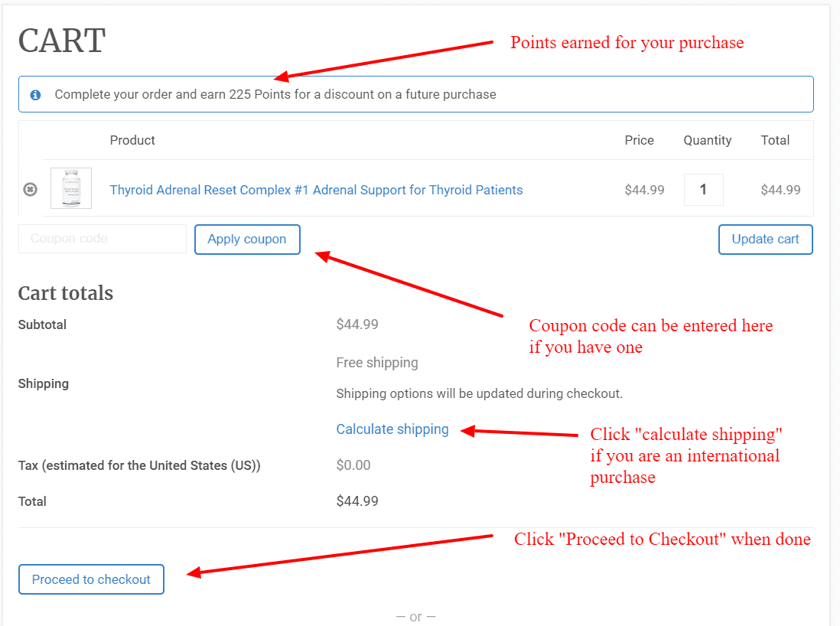Click the earn 225 Points notice text
The image size is (840, 626).
275,95
